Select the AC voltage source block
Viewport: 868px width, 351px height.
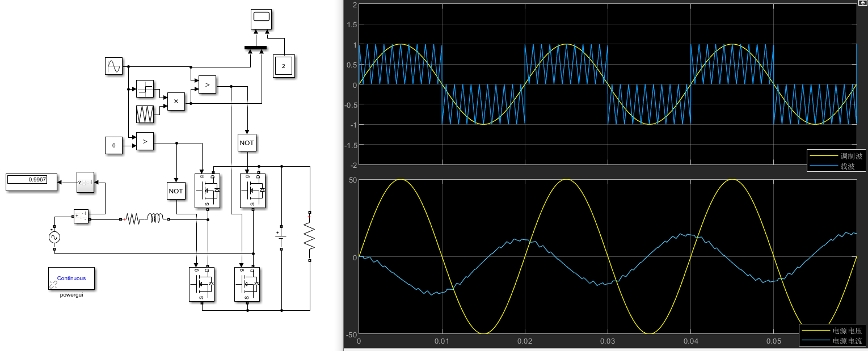(53, 237)
